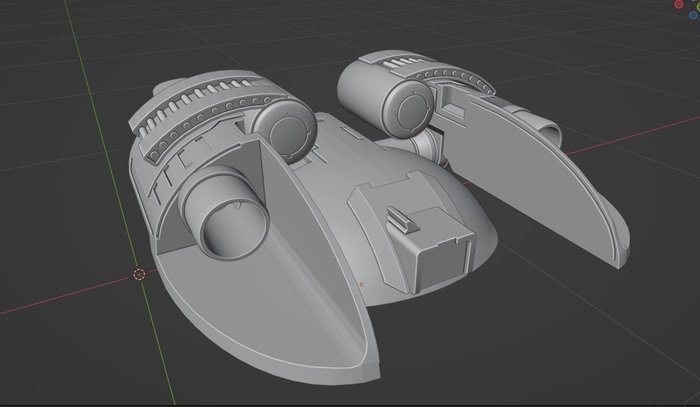700x407 pixels.
Task: Click the 3D cursor at the world origin
Action: tap(139, 273)
